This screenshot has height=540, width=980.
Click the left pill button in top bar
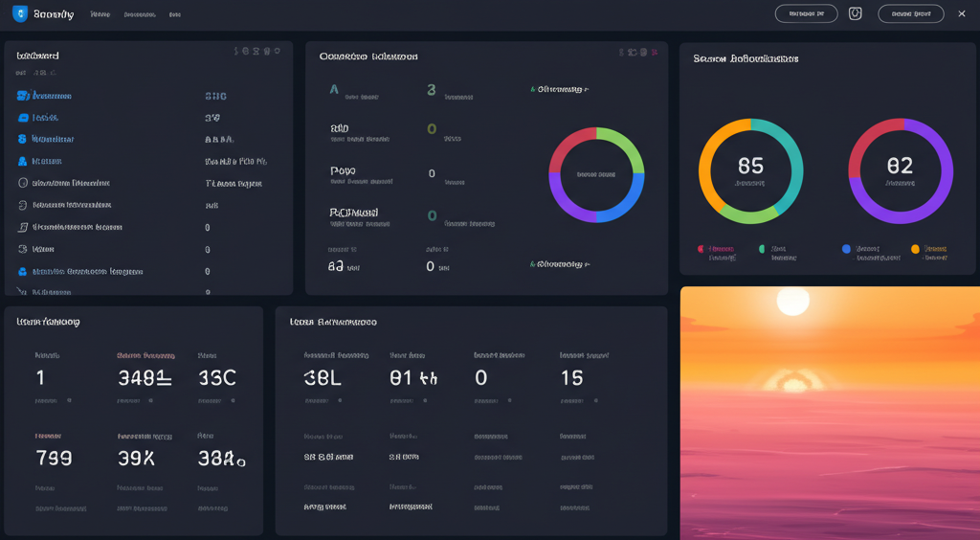[806, 13]
